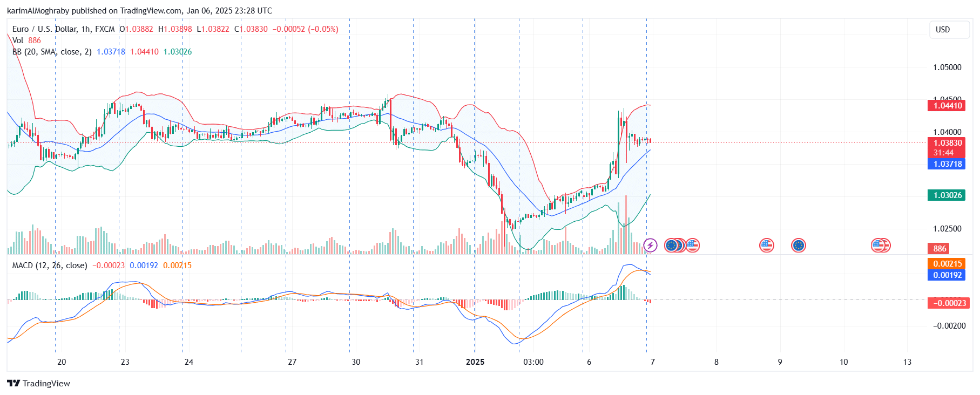
Task: Click the 1.05000 price scale label
Action: pos(947,67)
